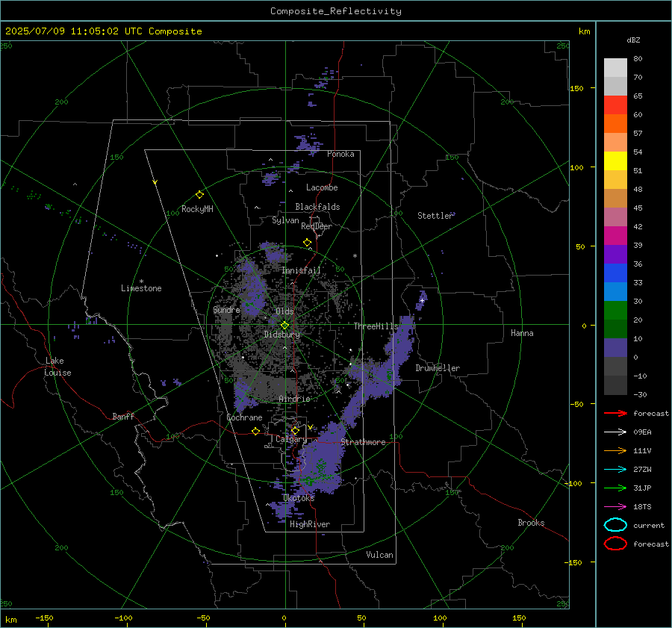Image resolution: width=672 pixels, height=628 pixels.
Task: Click the Brooks city label
Action: pos(531,523)
